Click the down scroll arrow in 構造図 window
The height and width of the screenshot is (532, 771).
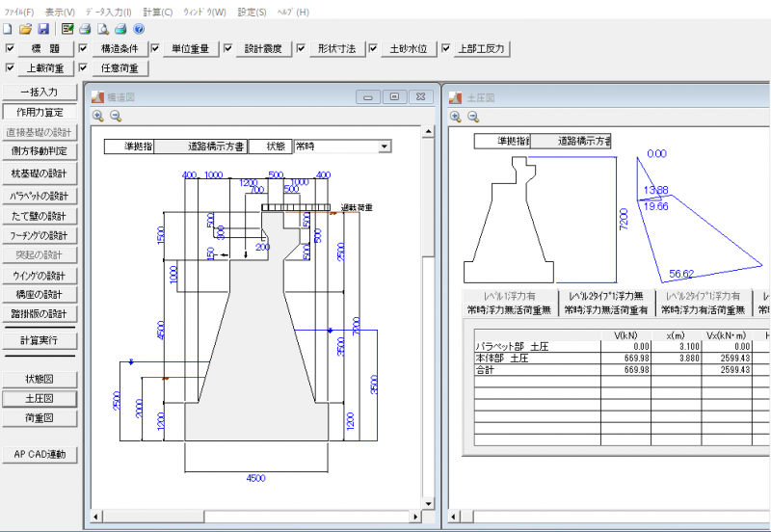click(428, 504)
